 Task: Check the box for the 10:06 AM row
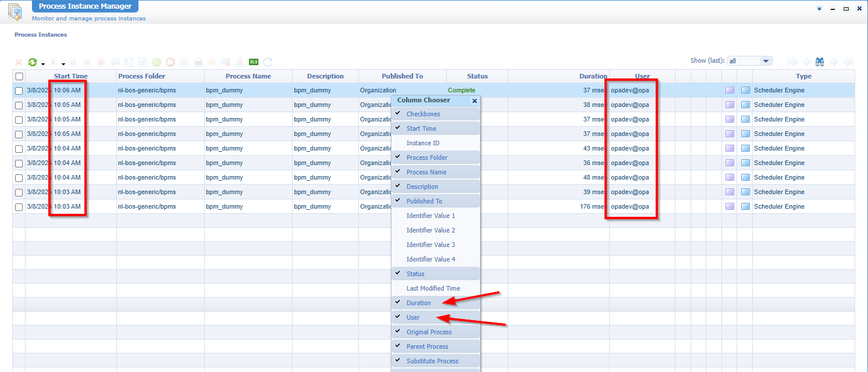click(19, 91)
